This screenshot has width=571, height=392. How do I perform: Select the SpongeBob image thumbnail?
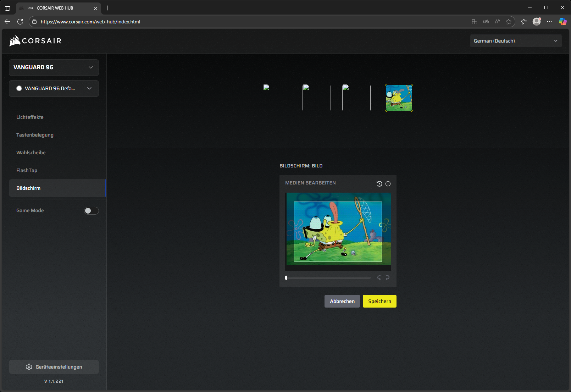[x=399, y=98]
